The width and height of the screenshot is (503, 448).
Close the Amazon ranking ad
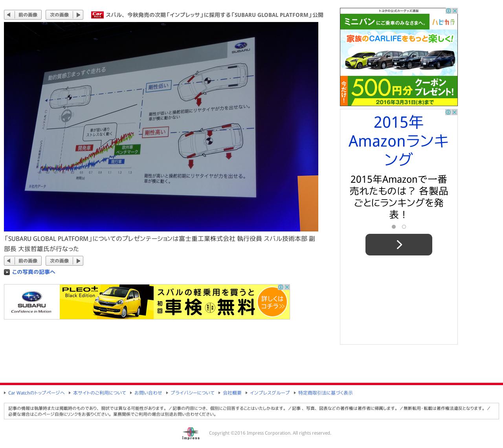(455, 112)
